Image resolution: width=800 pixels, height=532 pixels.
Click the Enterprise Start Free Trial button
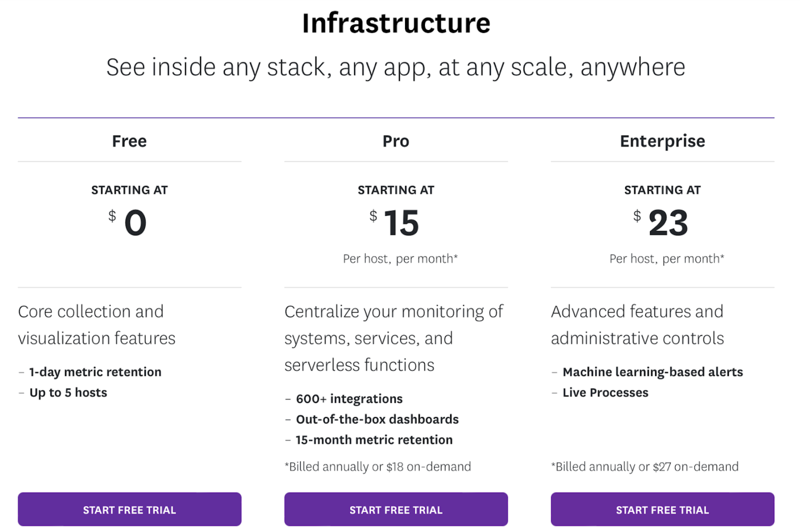coord(662,509)
